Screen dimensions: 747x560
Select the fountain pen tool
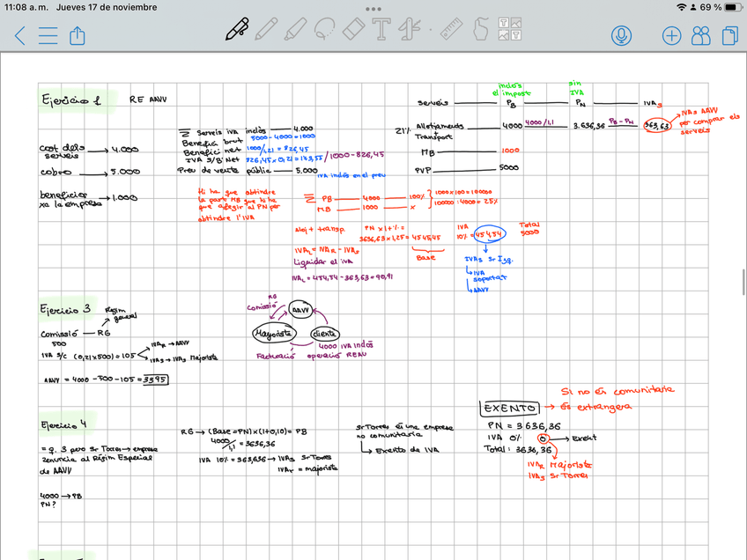(235, 29)
